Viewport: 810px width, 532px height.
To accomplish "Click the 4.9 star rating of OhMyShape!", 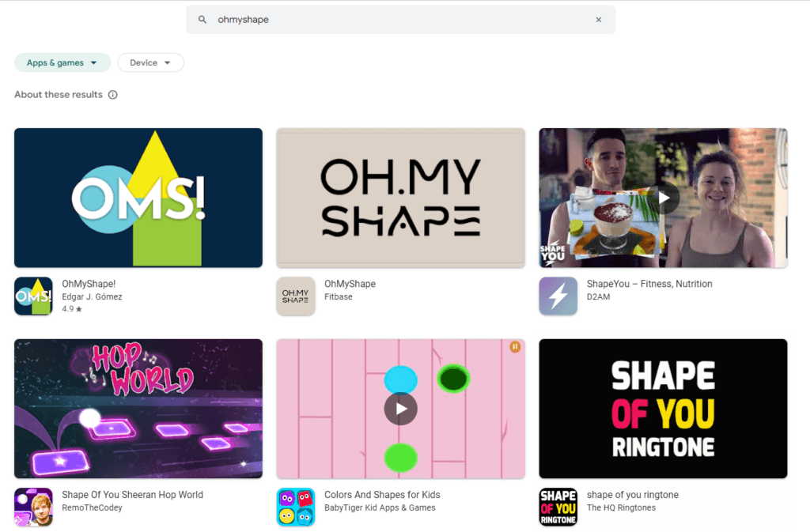I will point(70,309).
